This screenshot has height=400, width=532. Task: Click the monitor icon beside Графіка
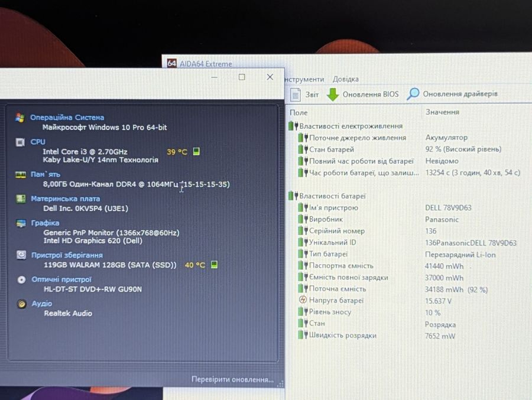[x=21, y=223]
